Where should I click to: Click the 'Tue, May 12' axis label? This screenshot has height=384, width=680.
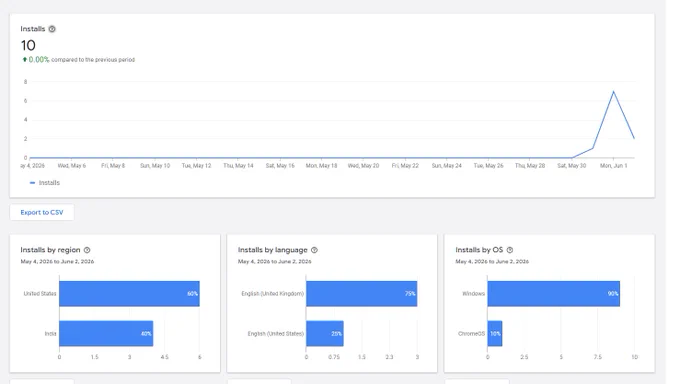[x=196, y=166]
